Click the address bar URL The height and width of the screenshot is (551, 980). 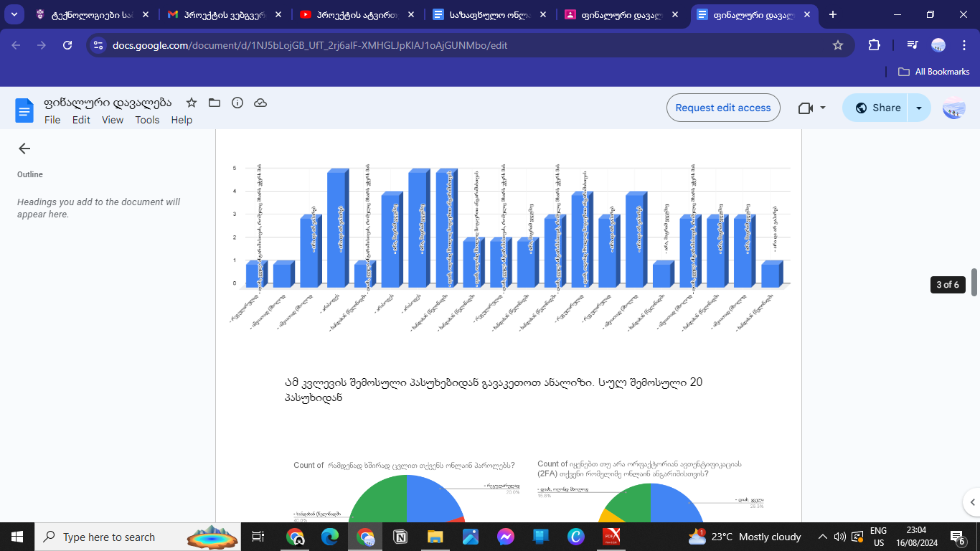[x=310, y=45]
